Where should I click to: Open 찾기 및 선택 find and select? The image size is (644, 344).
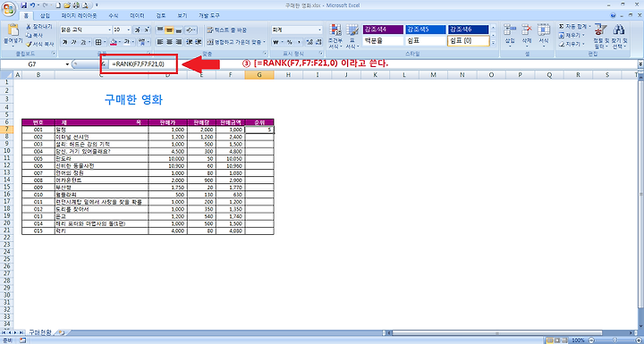(619, 36)
